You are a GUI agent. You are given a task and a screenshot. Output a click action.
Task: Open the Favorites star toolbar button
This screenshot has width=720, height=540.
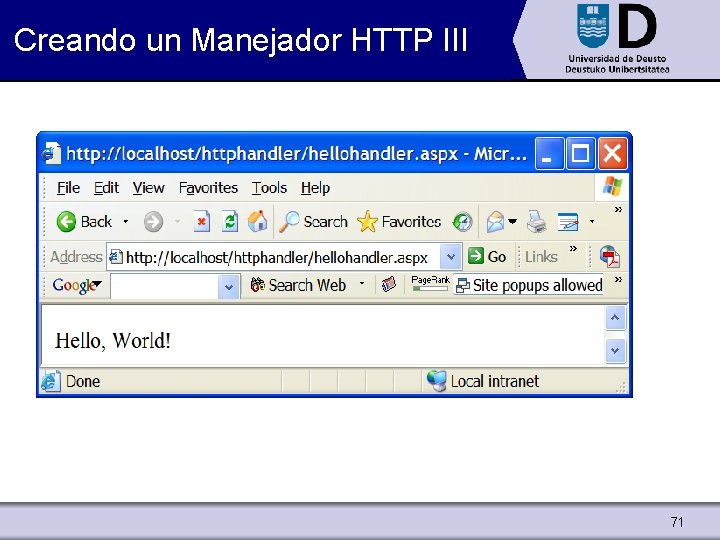399,222
